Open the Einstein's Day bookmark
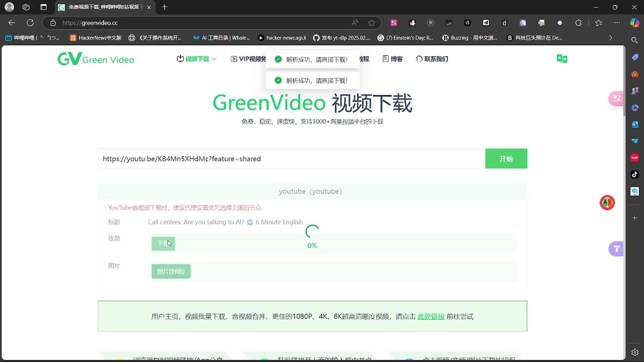Viewport: 644px width, 362px height. [x=406, y=38]
